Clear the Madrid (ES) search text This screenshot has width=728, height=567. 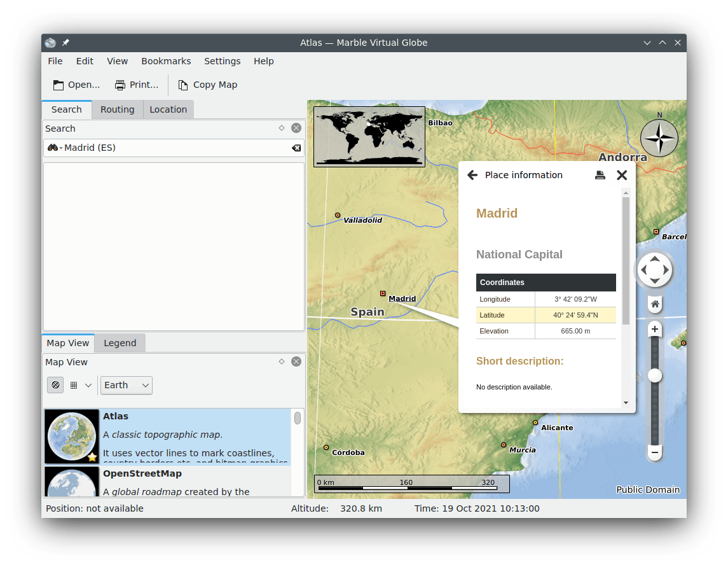tap(296, 148)
